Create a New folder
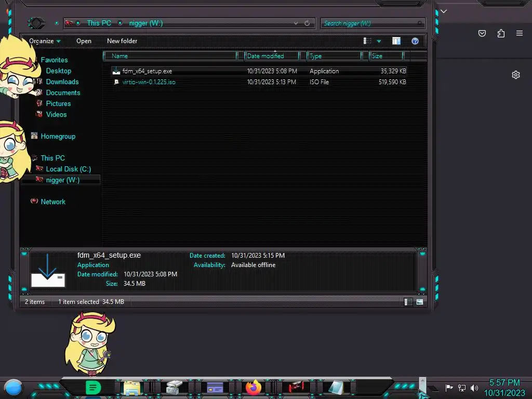 (x=122, y=41)
